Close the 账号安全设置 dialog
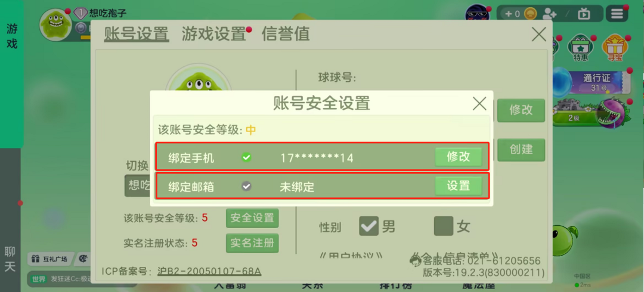The height and width of the screenshot is (292, 644). [479, 104]
